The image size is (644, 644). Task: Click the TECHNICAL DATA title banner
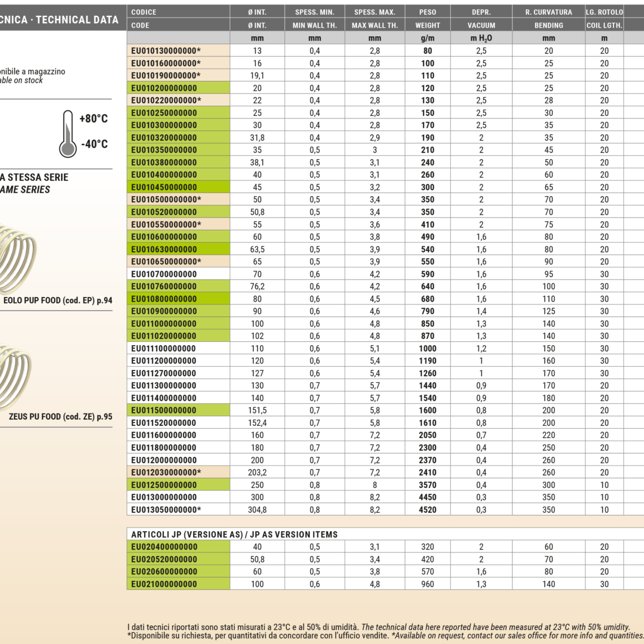pyautogui.click(x=59, y=20)
